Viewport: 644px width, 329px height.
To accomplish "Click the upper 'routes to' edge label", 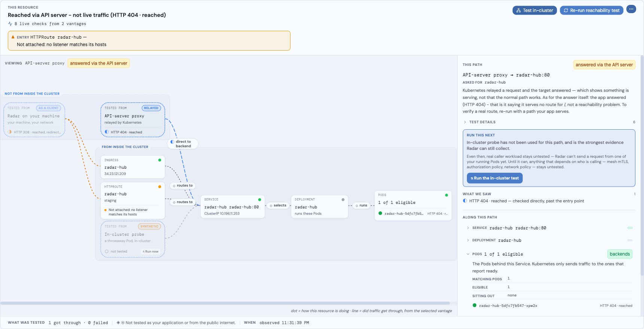I will point(183,185).
